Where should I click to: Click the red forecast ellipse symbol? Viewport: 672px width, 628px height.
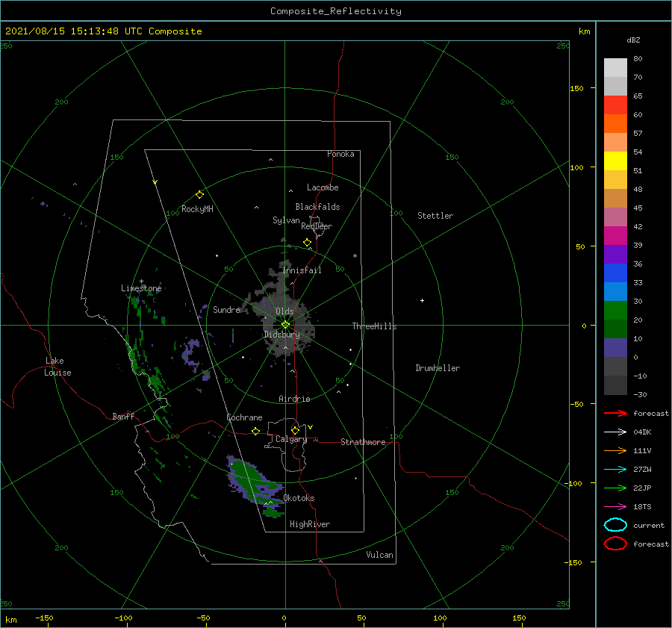615,544
